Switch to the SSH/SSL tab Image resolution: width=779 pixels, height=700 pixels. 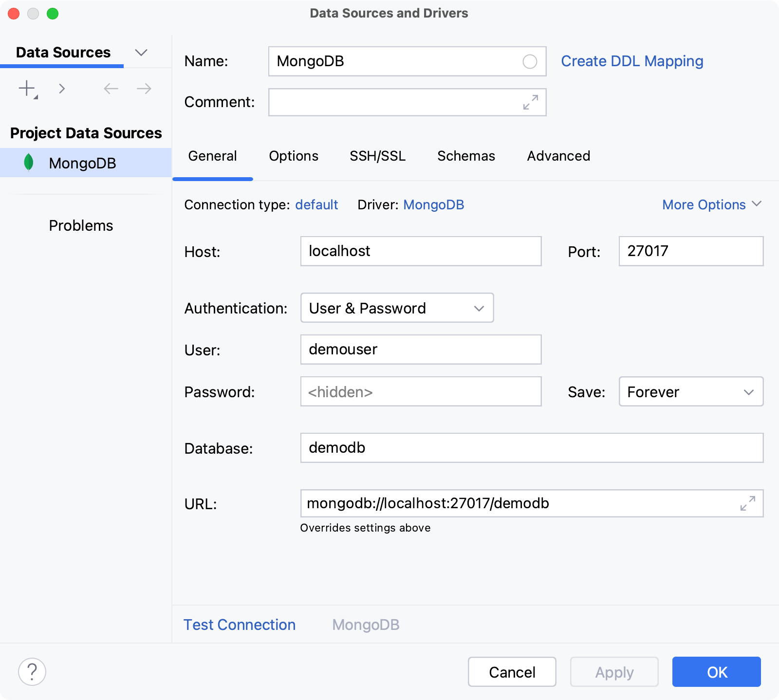tap(378, 156)
